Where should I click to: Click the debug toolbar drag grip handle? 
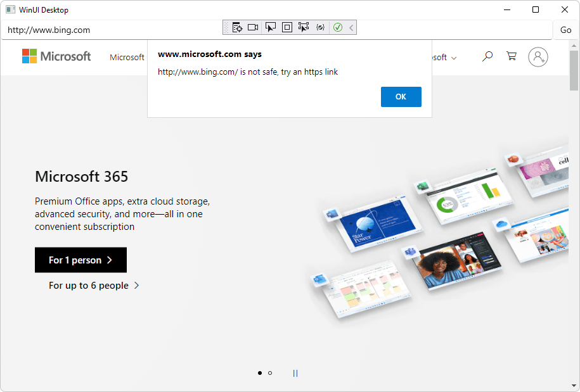pyautogui.click(x=226, y=27)
